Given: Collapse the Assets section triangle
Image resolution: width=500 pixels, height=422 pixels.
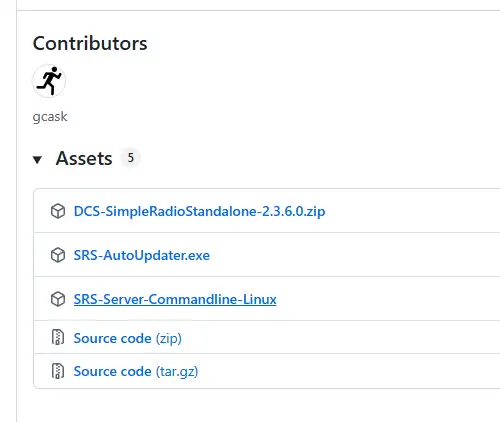Looking at the screenshot, I should [x=37, y=160].
